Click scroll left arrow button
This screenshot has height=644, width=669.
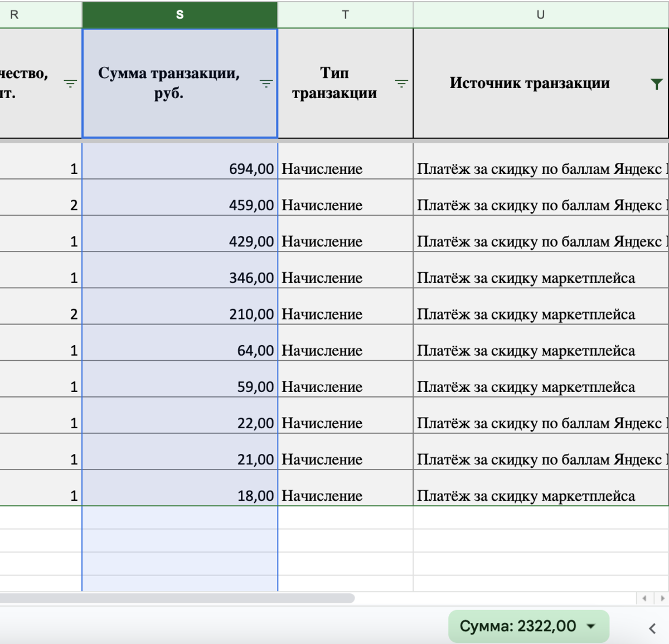(644, 598)
